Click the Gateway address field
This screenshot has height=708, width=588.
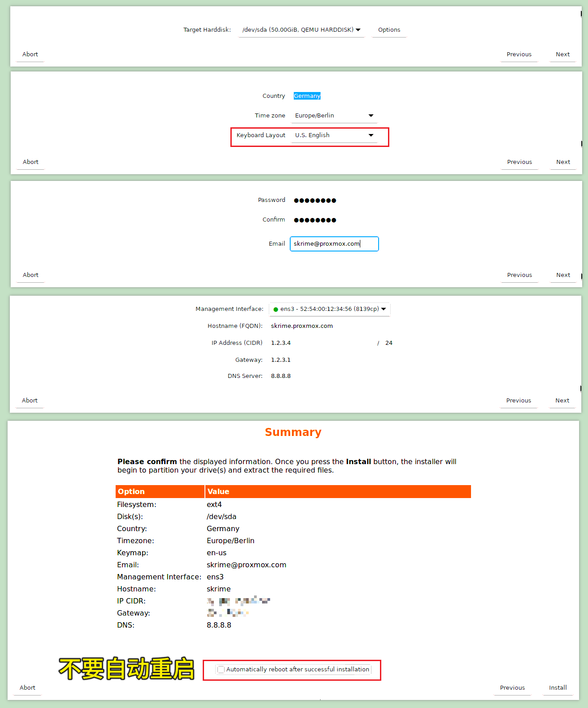[321, 360]
